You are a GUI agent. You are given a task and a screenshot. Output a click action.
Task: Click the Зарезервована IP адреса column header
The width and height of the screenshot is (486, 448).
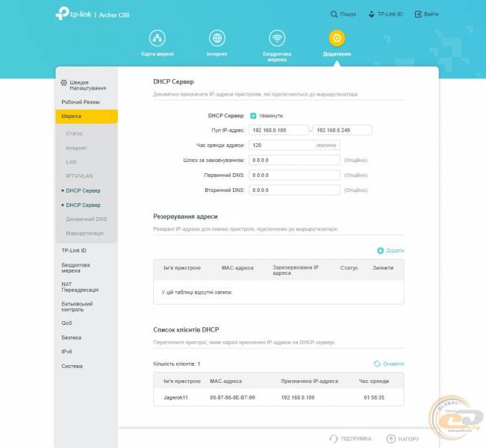pyautogui.click(x=296, y=270)
